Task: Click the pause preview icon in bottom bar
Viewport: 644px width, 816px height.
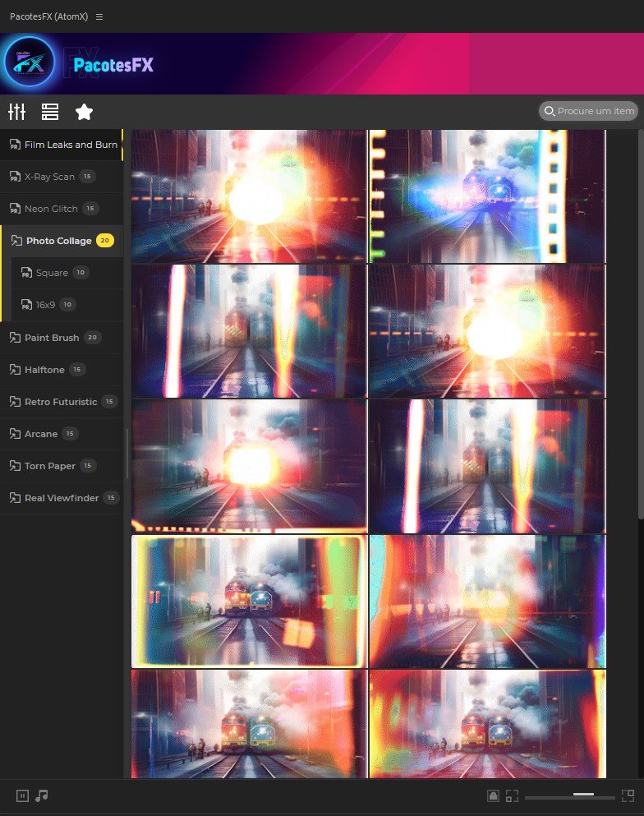Action: click(23, 795)
